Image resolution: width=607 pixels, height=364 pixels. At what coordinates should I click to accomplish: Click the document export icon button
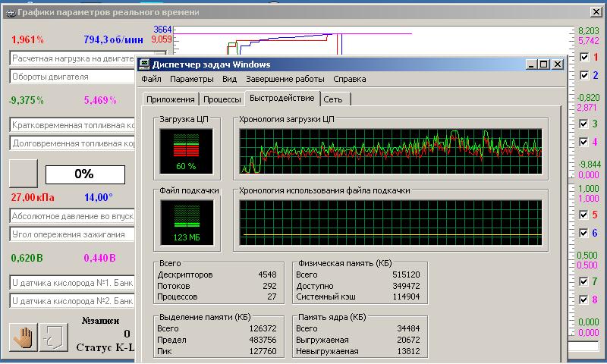[x=53, y=337]
